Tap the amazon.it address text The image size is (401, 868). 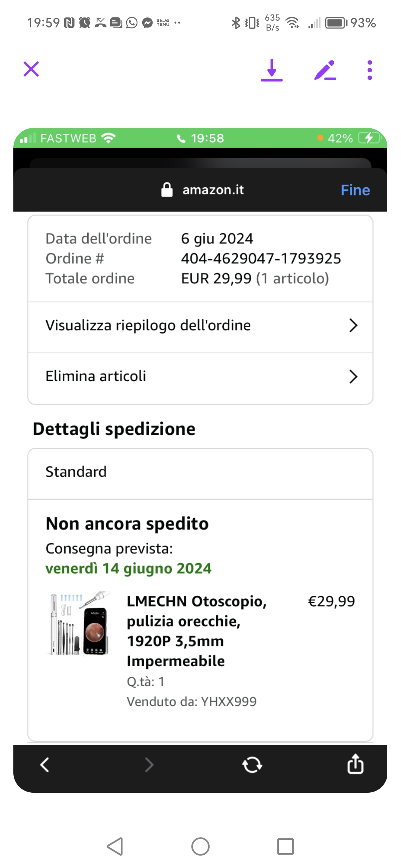[213, 190]
